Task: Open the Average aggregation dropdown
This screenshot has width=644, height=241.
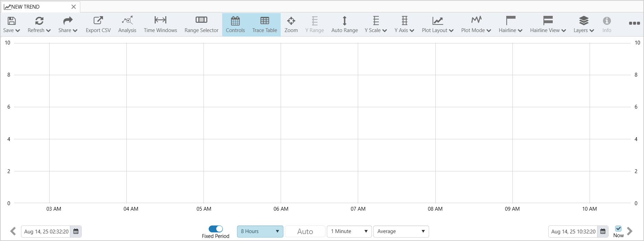Action: 401,231
